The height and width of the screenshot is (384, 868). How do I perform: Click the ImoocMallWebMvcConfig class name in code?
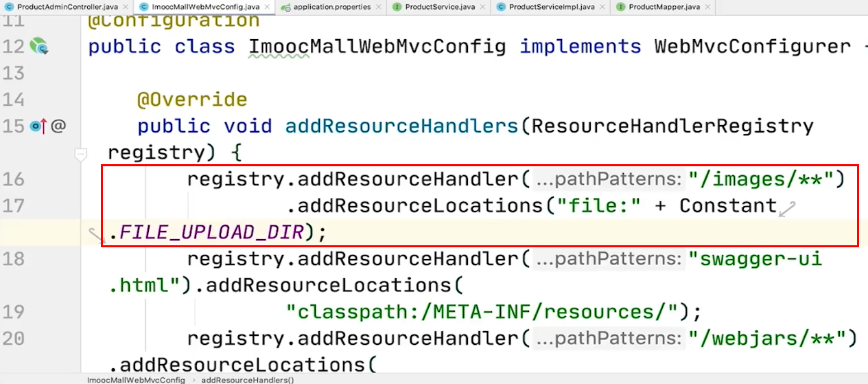[x=377, y=47]
